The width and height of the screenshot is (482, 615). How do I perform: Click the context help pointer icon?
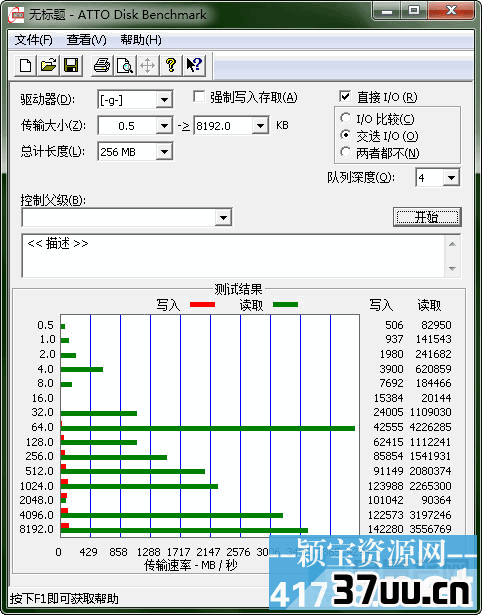click(x=194, y=65)
